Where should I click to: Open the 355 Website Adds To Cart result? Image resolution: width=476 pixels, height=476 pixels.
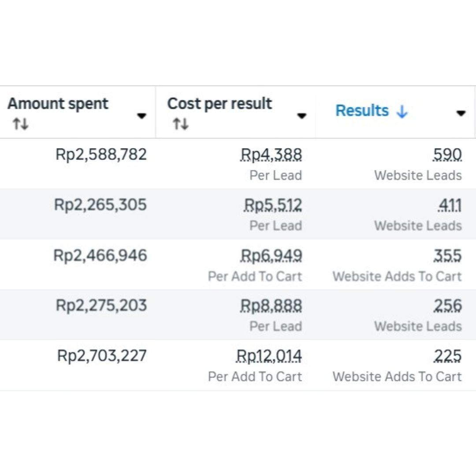(447, 256)
